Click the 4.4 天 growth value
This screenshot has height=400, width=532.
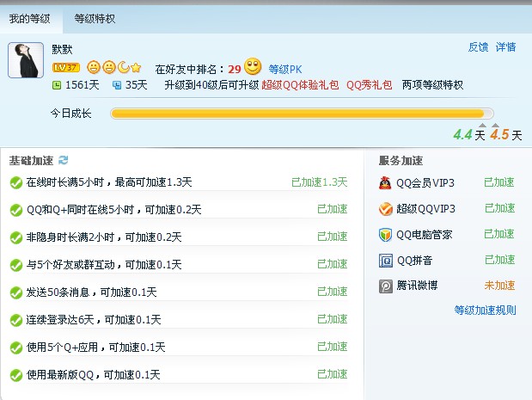tap(469, 135)
